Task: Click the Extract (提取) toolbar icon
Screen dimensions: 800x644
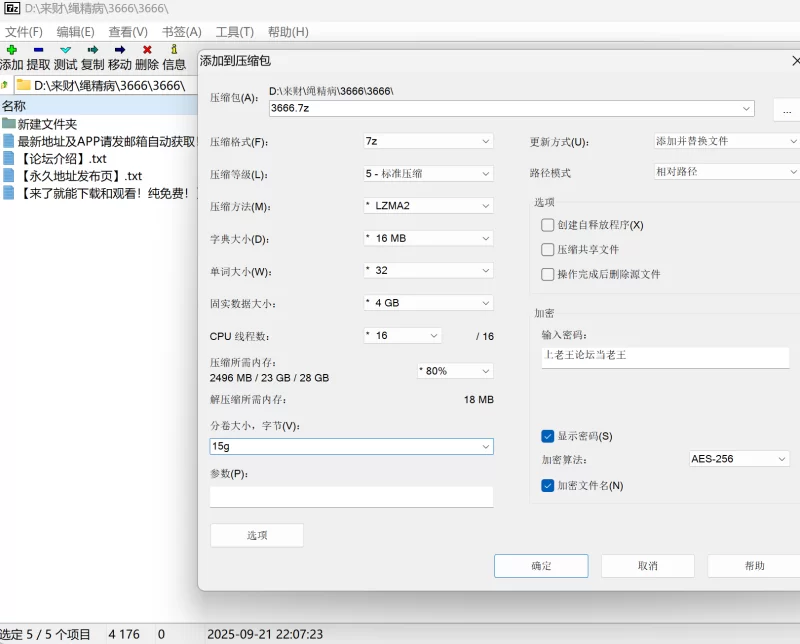Action: click(38, 49)
